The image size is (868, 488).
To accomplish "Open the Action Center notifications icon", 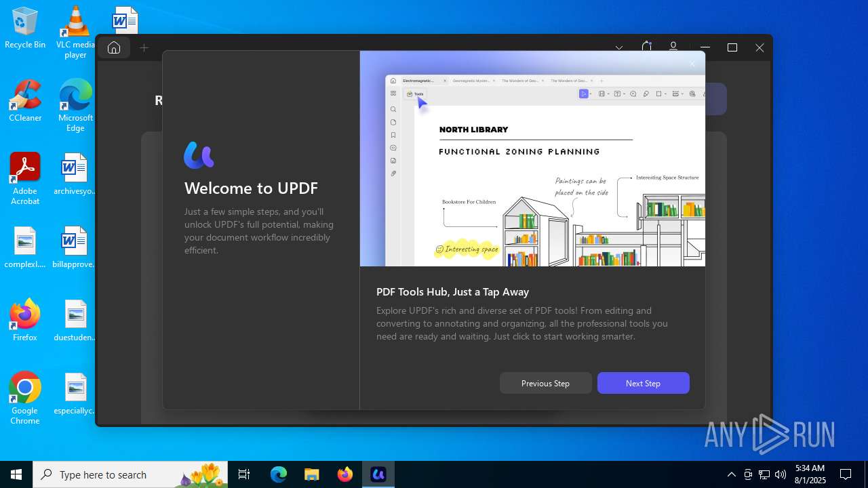I will click(846, 474).
